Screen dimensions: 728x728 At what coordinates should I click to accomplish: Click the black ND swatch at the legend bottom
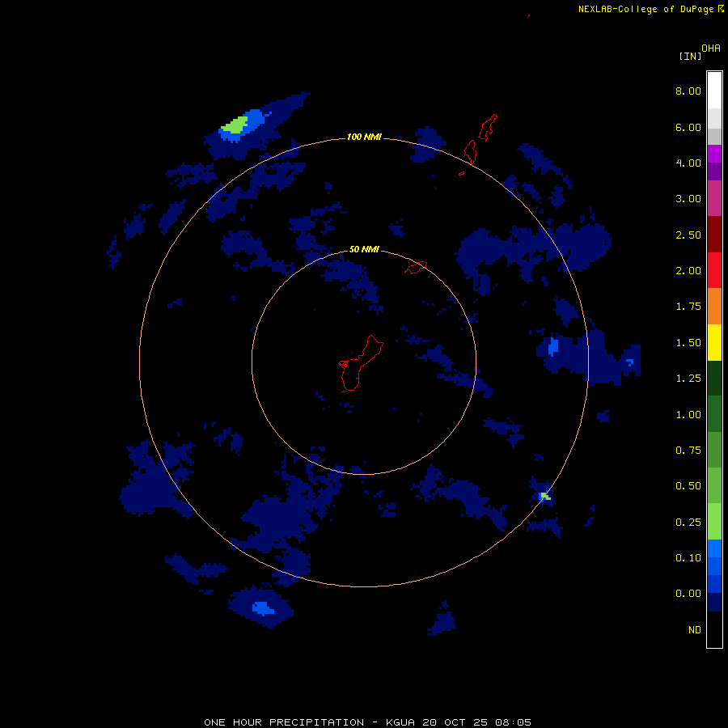pyautogui.click(x=714, y=629)
